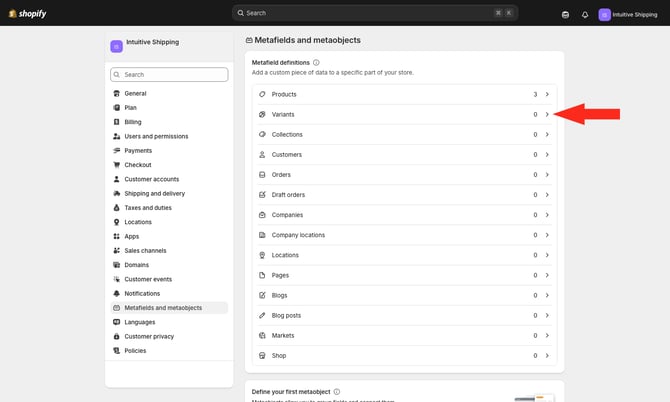Click the info icon beside Metafield definitions

point(316,62)
